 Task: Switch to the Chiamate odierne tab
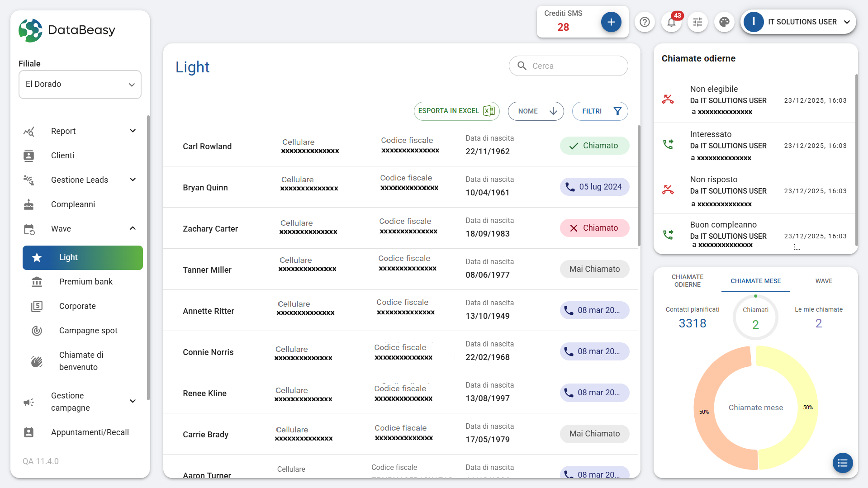click(687, 281)
